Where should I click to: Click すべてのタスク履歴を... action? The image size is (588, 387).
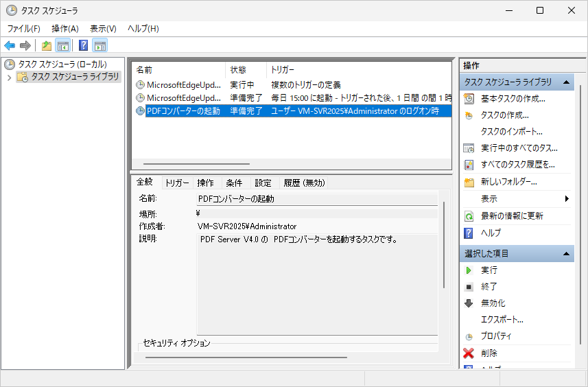[518, 165]
